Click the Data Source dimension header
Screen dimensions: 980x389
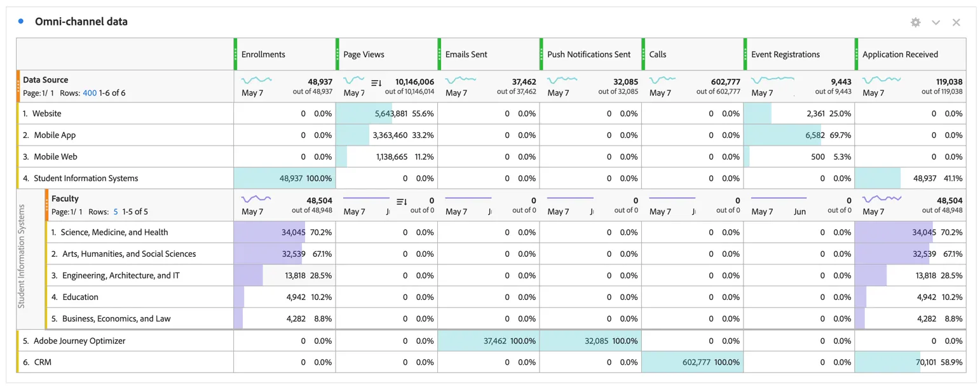(46, 80)
